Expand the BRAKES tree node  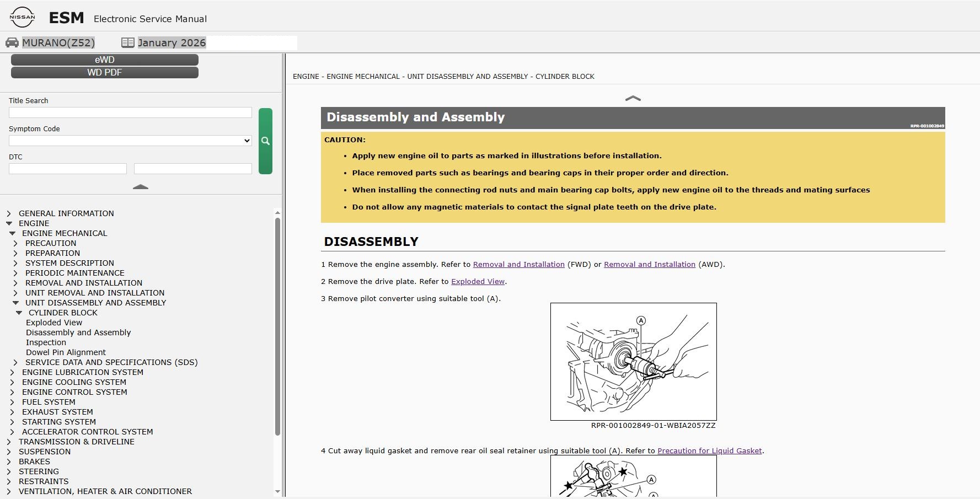pyautogui.click(x=9, y=462)
